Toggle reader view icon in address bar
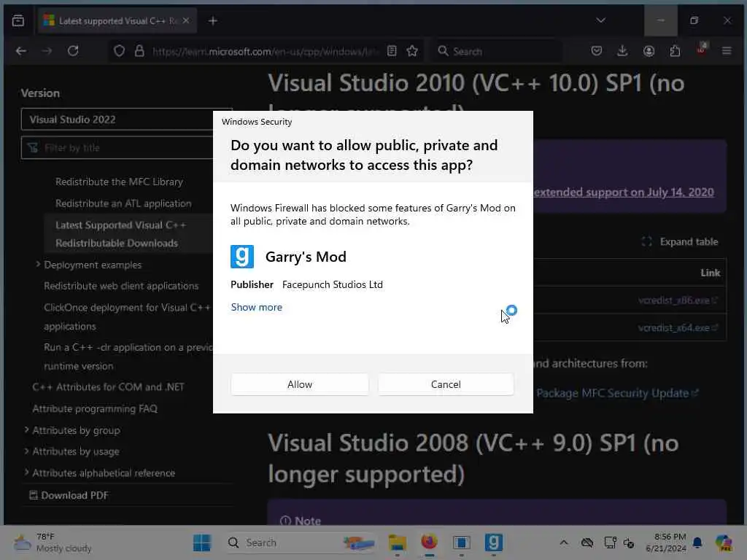 (x=392, y=51)
